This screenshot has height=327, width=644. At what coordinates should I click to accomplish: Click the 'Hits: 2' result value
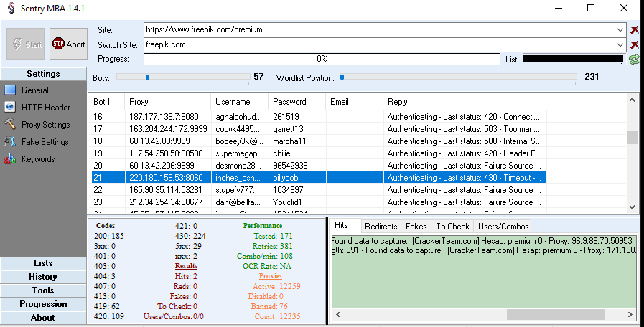[186, 276]
